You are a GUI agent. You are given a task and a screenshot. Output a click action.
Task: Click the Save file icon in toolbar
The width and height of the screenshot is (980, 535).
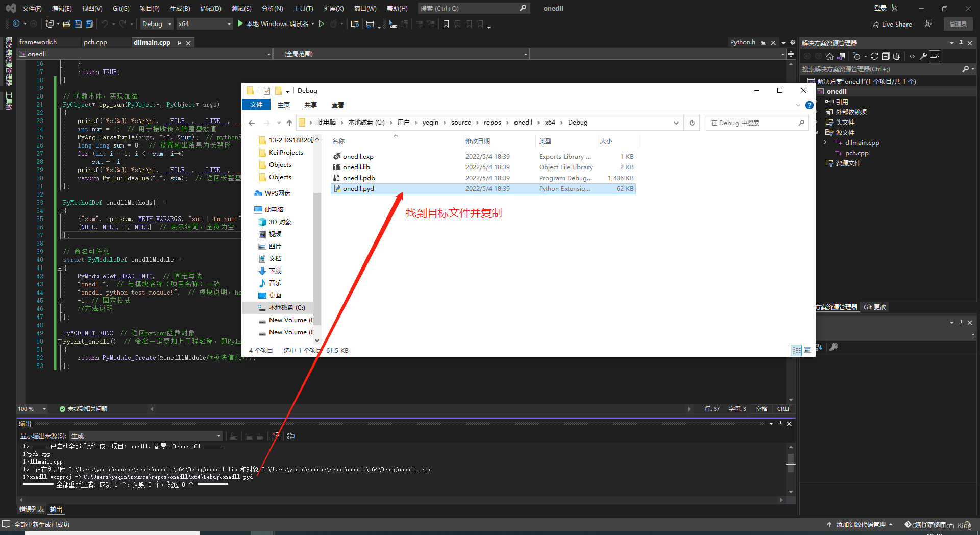78,24
